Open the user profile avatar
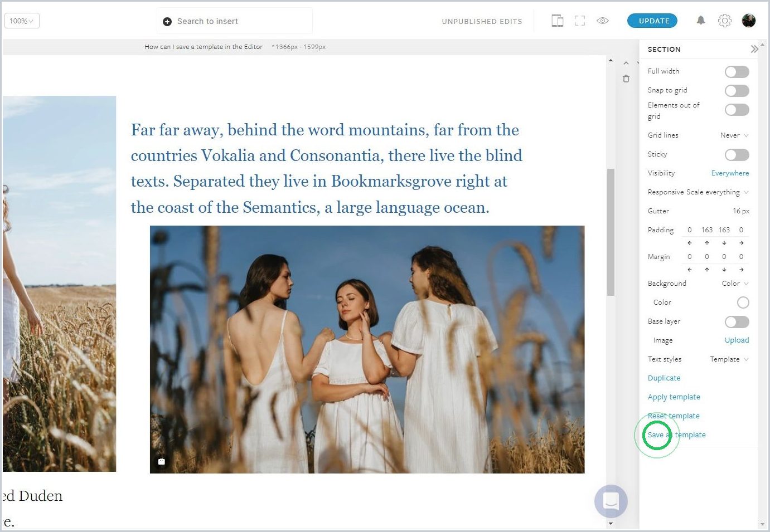Viewport: 770px width, 532px height. point(749,21)
